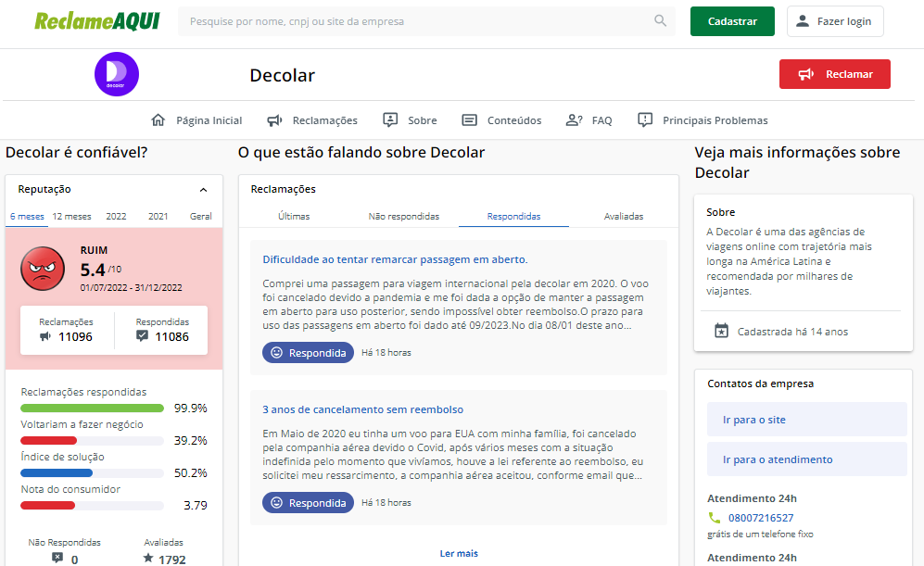Click Respondida badge on cancelamento sem reembolso complaint
Viewport: 924px width, 566px height.
[309, 502]
